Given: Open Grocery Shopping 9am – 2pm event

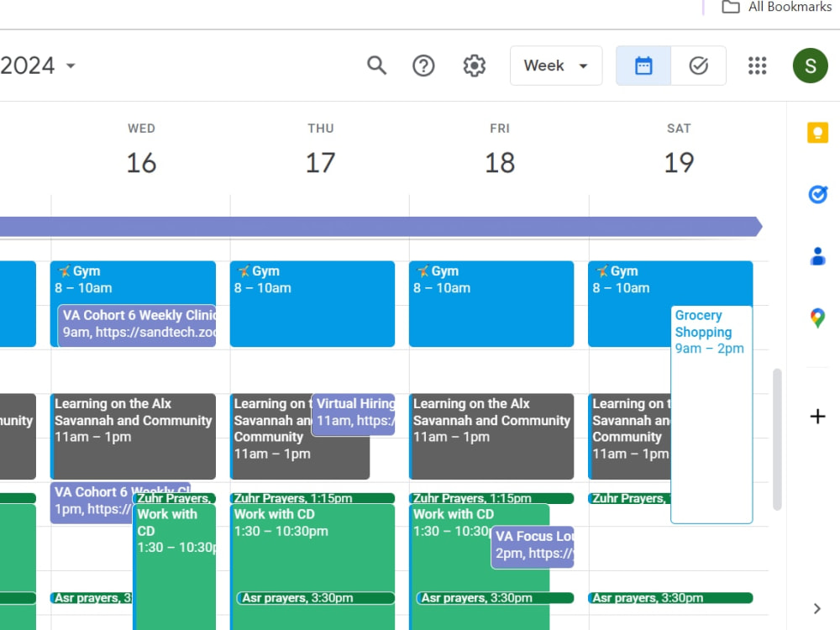Looking at the screenshot, I should (x=711, y=415).
